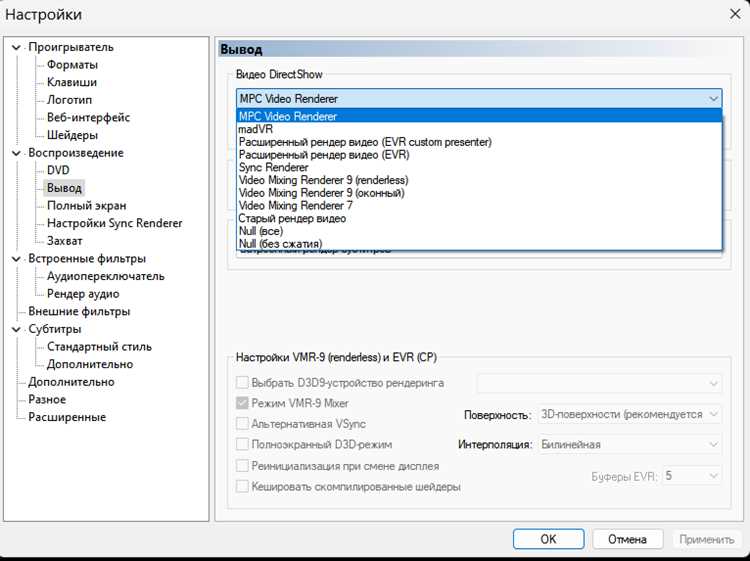Toggle Режим VMR-9 Mixer checkbox
Image resolution: width=750 pixels, height=561 pixels.
[x=243, y=403]
